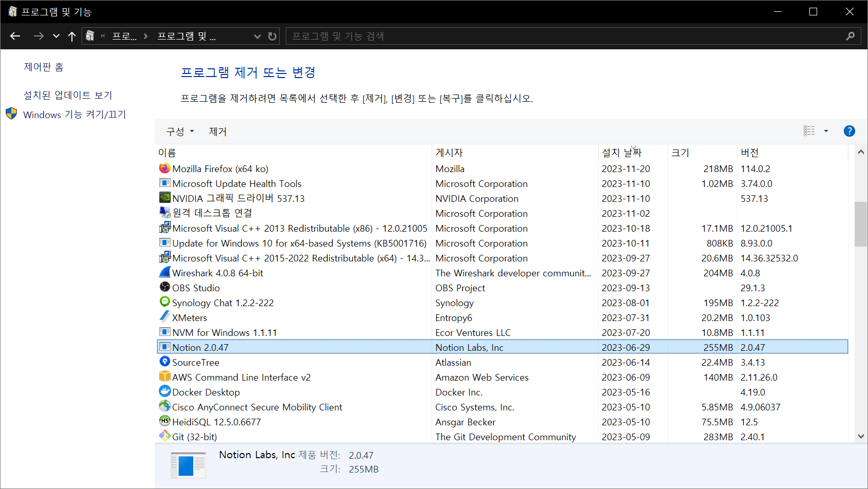Expand the view options dropdown arrow

click(826, 131)
